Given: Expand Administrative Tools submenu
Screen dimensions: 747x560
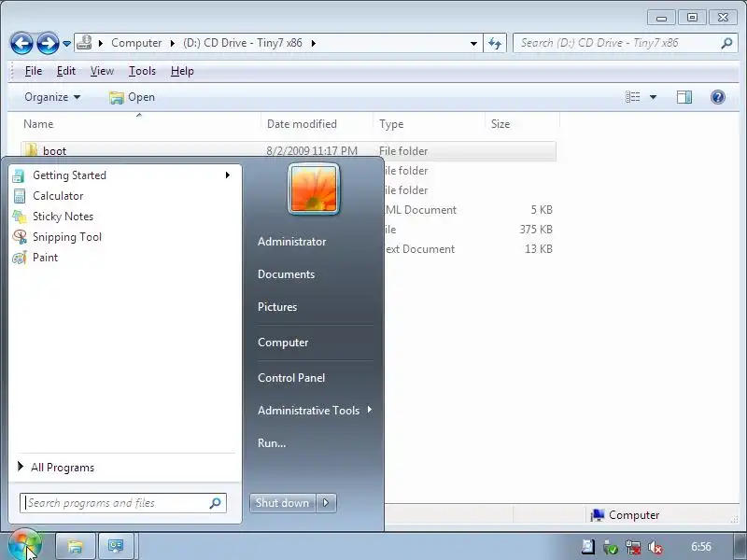Looking at the screenshot, I should pyautogui.click(x=315, y=411).
